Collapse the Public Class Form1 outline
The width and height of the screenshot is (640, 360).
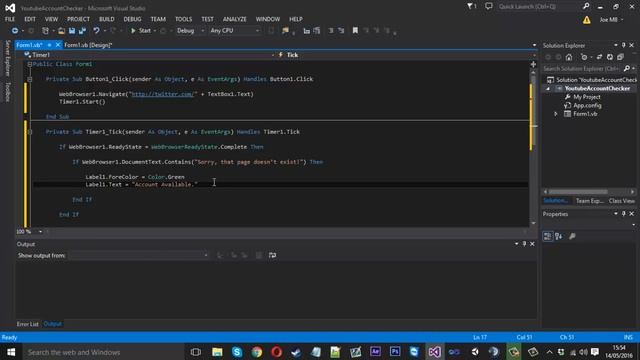click(x=29, y=64)
